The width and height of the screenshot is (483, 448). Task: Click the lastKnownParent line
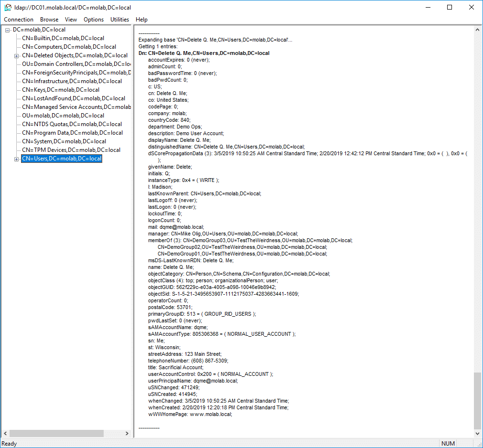point(204,193)
